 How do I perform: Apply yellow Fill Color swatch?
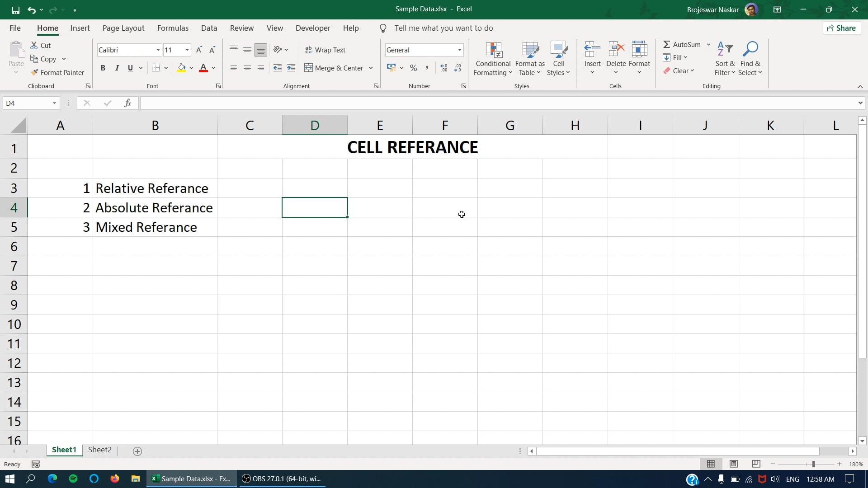pyautogui.click(x=181, y=68)
